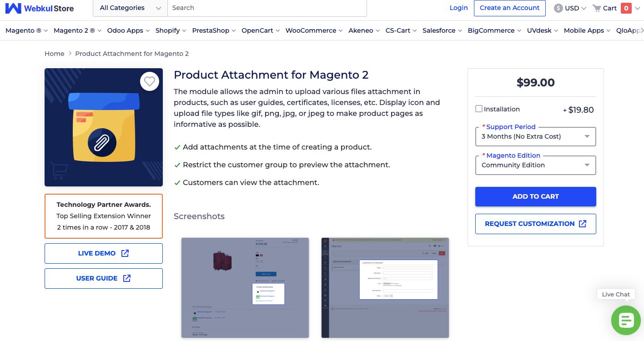Open the Magento Edition dropdown
This screenshot has height=341, width=644.
(587, 165)
